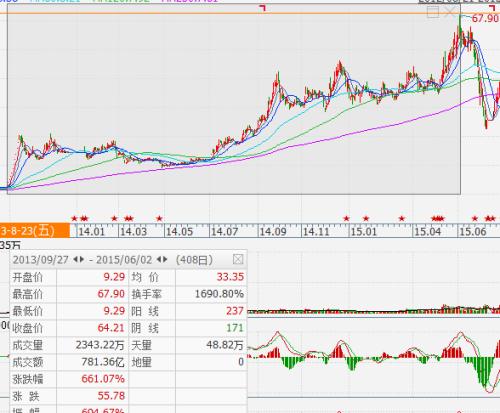Move start date 2013/09/27 forward one day
Image resolution: width=500 pixels, height=413 pixels.
(x=82, y=259)
